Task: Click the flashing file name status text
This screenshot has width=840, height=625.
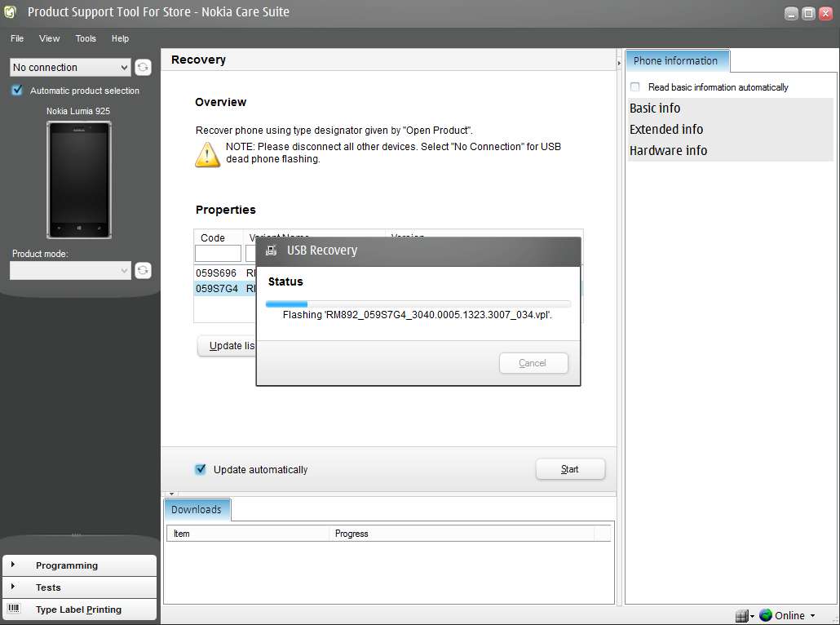Action: point(418,315)
